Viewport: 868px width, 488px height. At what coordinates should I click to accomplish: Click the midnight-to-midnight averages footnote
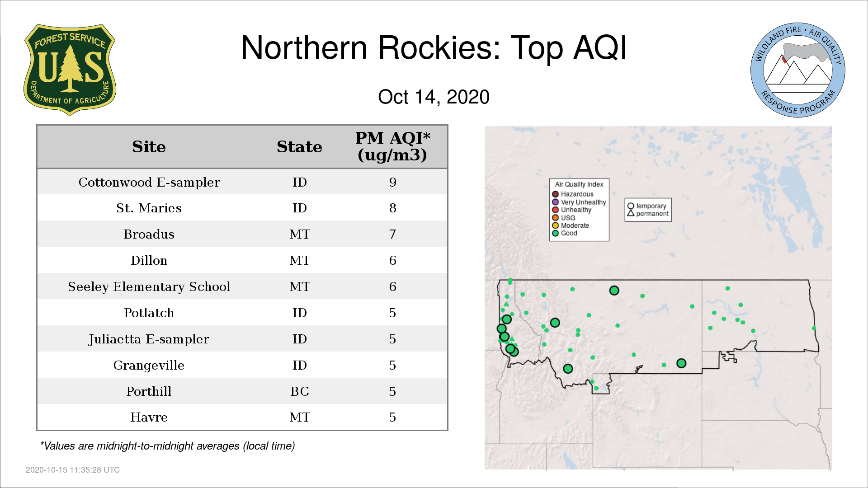point(167,446)
